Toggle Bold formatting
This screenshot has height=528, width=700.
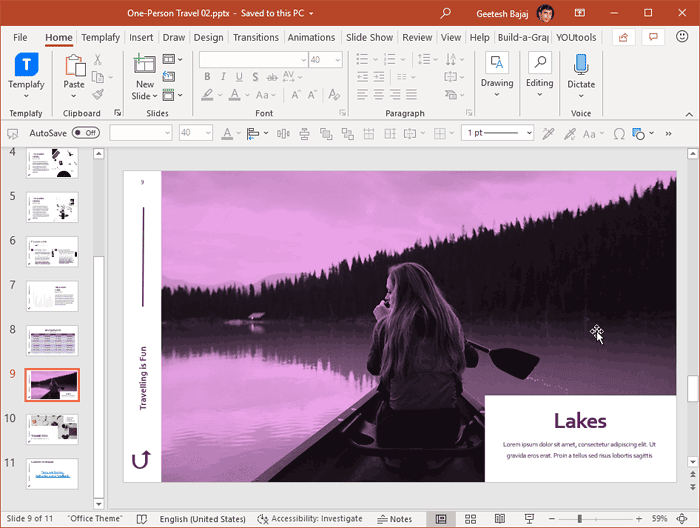click(x=207, y=77)
